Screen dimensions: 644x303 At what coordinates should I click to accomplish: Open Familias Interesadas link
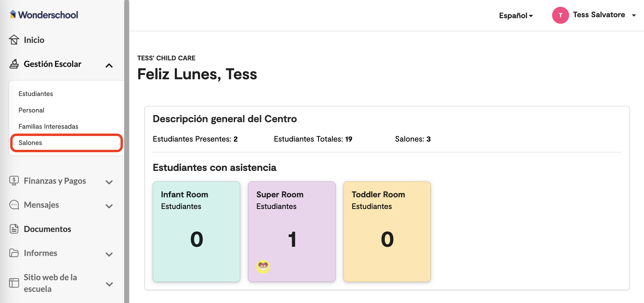(48, 126)
